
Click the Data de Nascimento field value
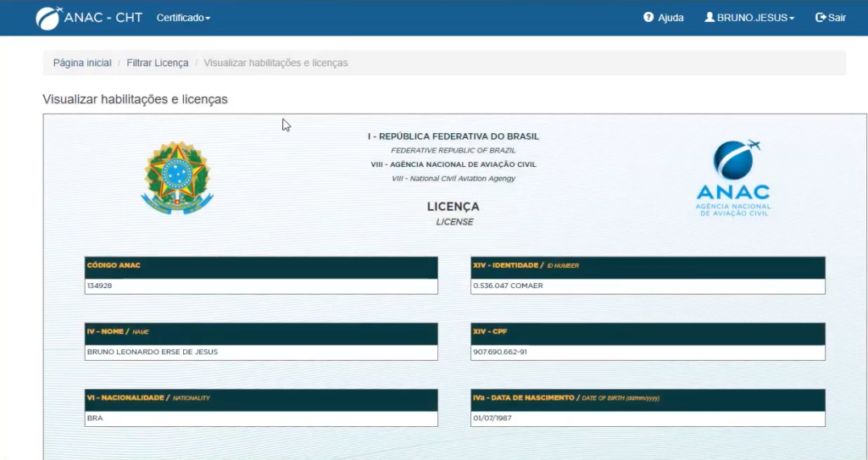point(648,418)
